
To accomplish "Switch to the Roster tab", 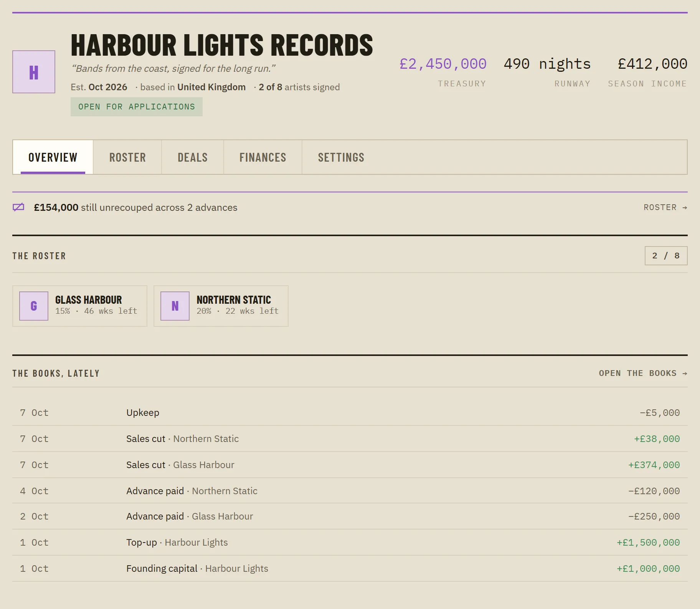I will (127, 157).
